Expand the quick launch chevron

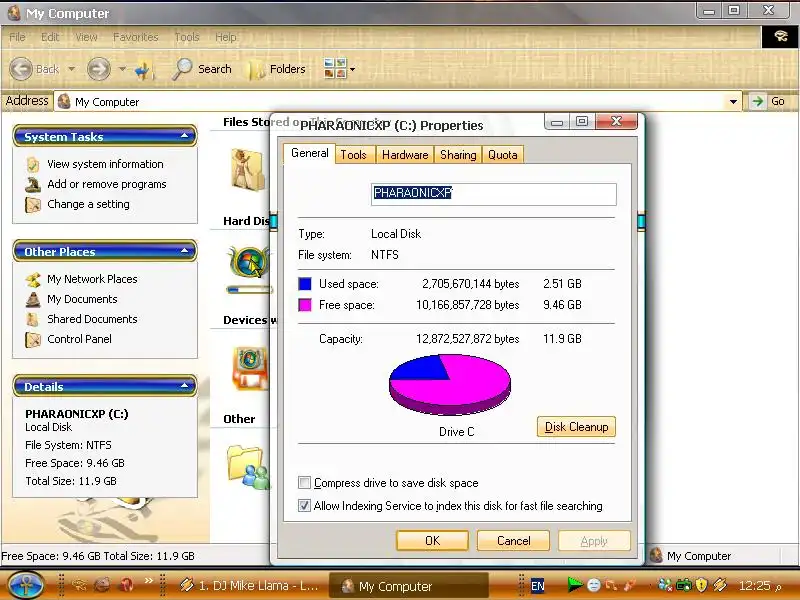[148, 580]
